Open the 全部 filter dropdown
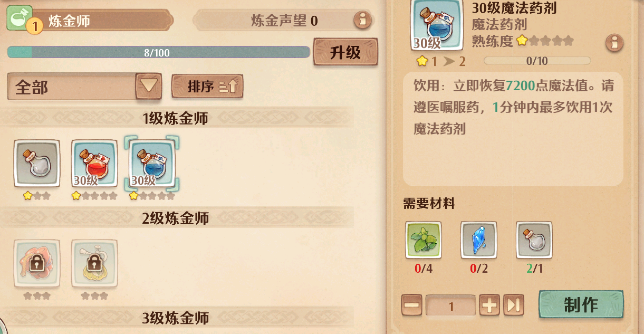The image size is (644, 334). click(84, 87)
